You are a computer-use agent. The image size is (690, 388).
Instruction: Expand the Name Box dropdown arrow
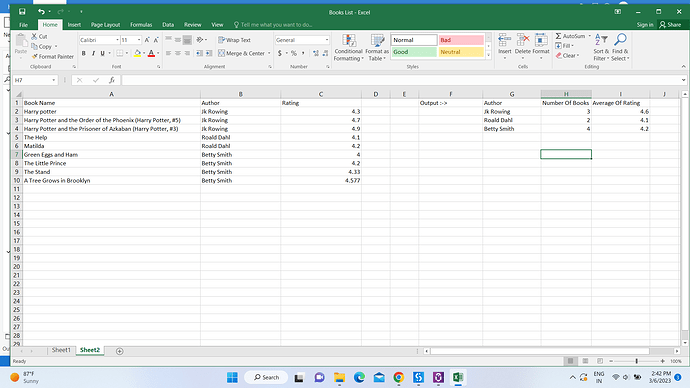pos(54,80)
